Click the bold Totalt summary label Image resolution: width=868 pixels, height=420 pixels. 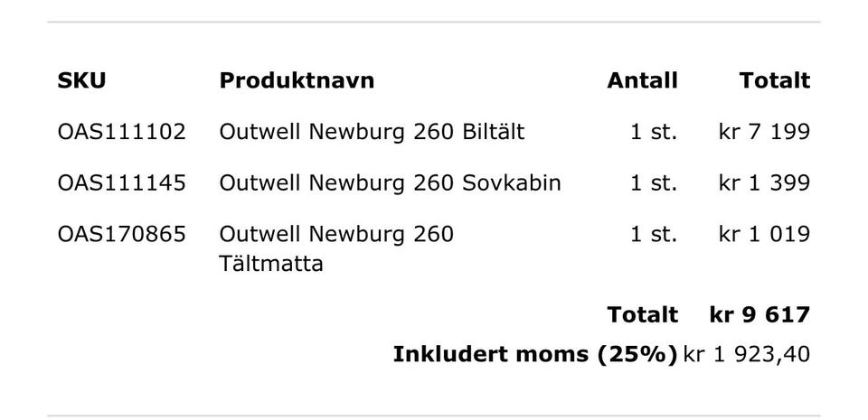642,315
